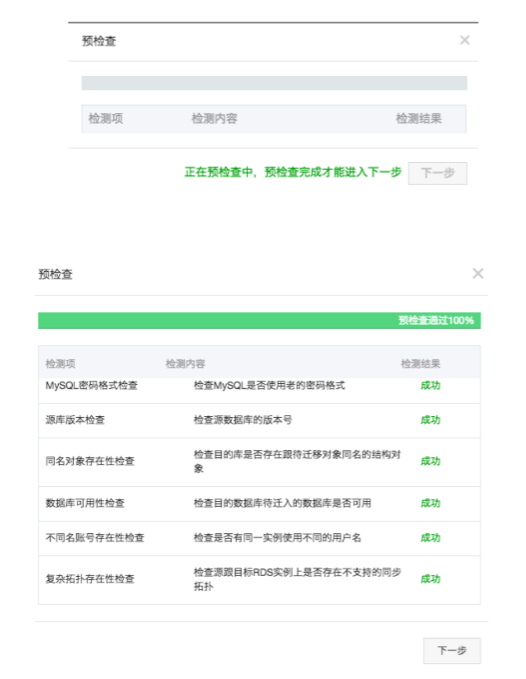The image size is (526, 679).
Task: Click 检查源跟目标RDS实例 description
Action: [x=297, y=579]
